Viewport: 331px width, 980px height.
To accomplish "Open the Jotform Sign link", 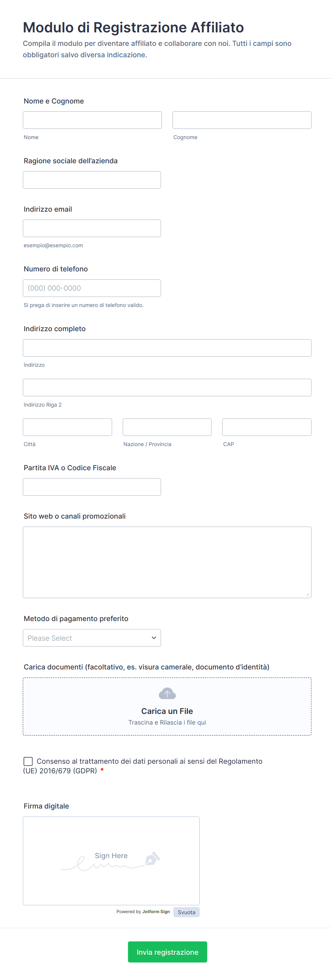I will click(156, 911).
